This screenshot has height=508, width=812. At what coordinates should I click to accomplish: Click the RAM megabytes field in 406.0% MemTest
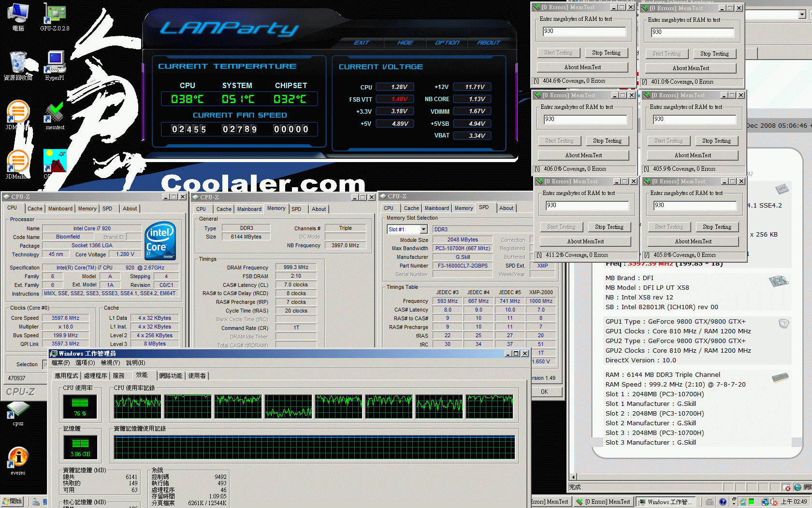585,120
